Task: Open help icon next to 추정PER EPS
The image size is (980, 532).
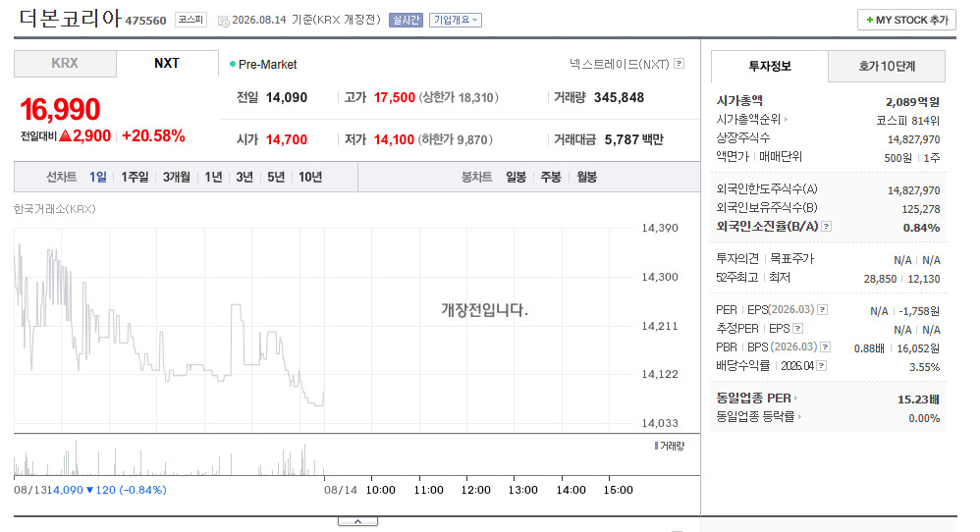Action: click(797, 329)
